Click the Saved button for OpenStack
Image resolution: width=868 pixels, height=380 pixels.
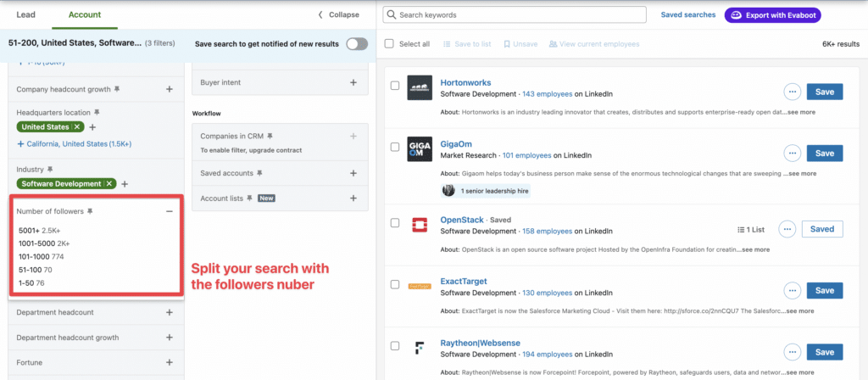click(x=822, y=229)
